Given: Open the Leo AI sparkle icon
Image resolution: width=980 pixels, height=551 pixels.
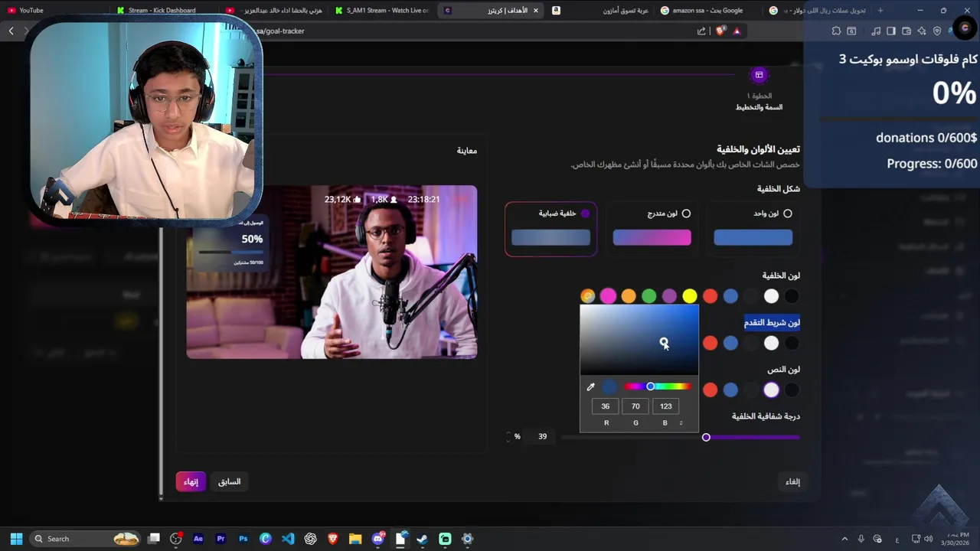Looking at the screenshot, I should tap(922, 31).
